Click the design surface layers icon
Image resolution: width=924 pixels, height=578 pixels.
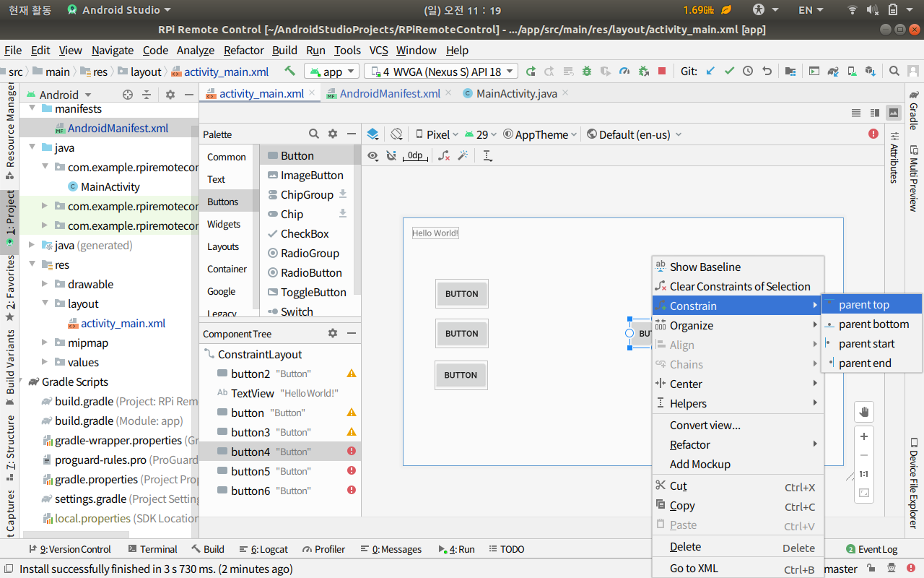(x=372, y=134)
